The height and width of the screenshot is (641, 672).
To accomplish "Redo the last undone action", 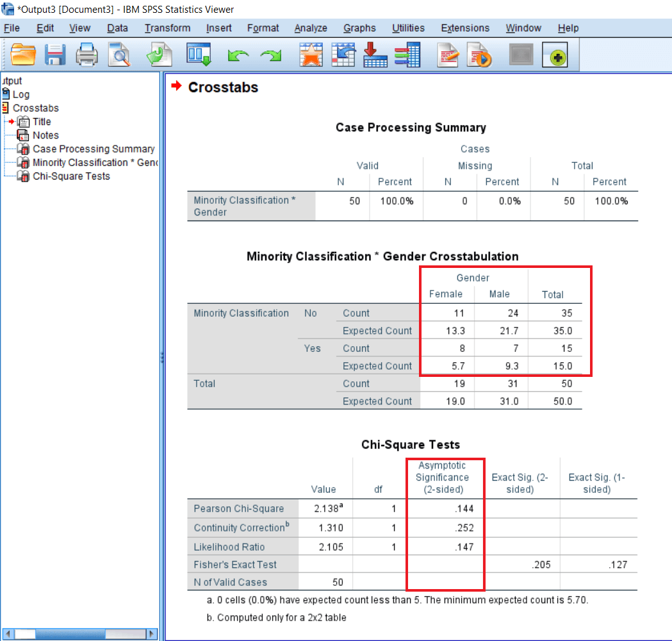I will point(270,54).
